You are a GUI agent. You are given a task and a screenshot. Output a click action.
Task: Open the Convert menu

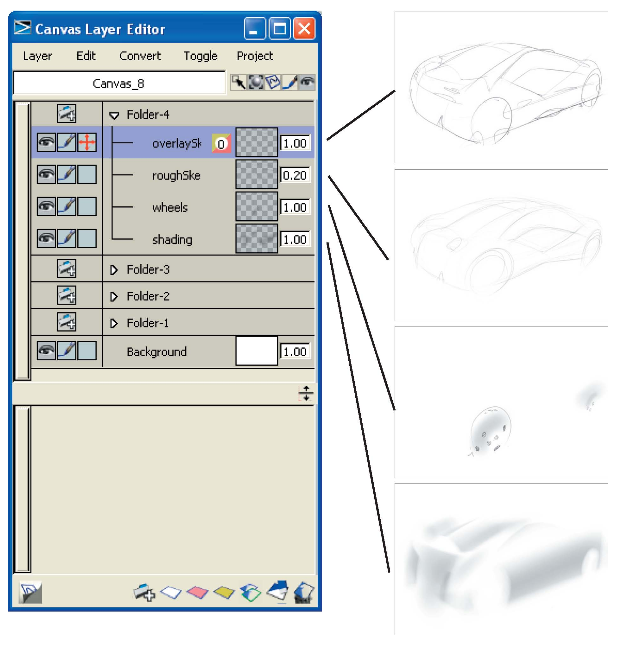[x=140, y=56]
